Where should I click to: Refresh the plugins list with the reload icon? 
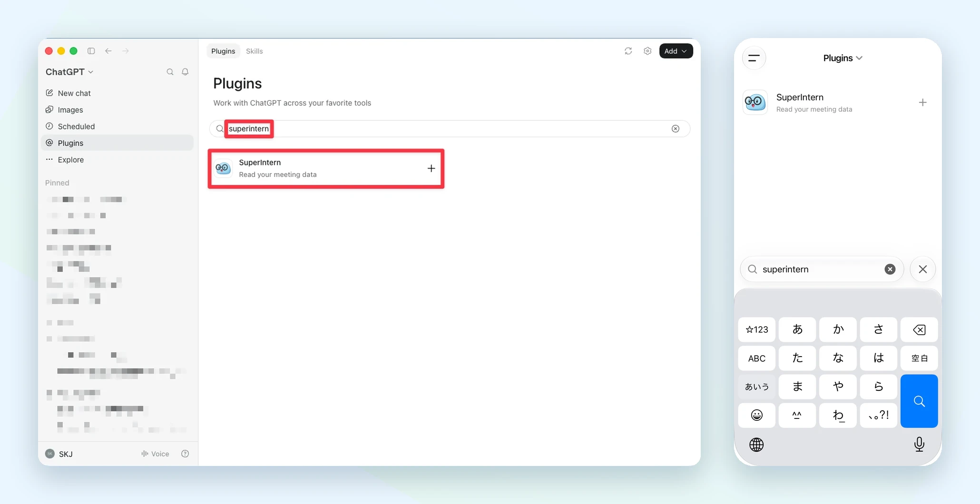(628, 51)
